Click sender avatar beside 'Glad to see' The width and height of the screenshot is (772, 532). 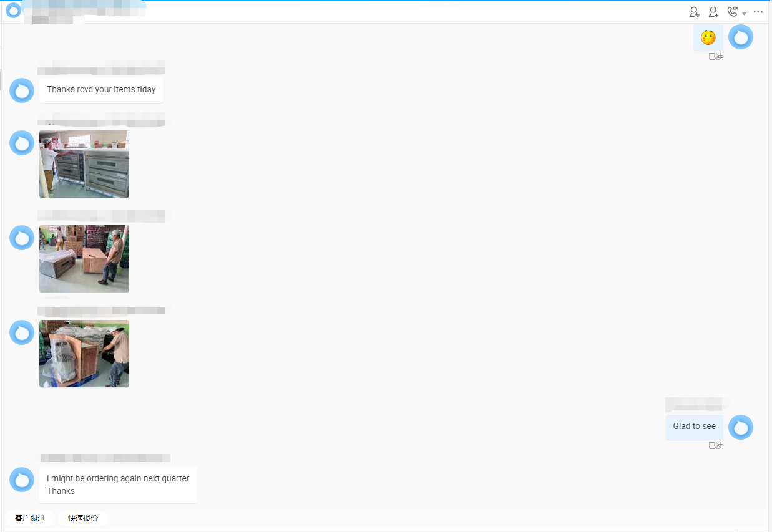click(741, 427)
